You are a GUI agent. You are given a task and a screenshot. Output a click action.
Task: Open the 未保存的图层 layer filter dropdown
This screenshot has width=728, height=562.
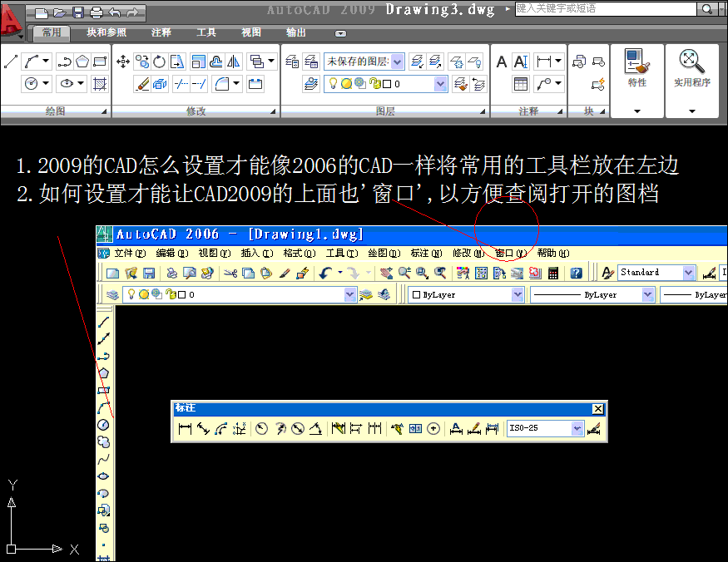point(396,62)
